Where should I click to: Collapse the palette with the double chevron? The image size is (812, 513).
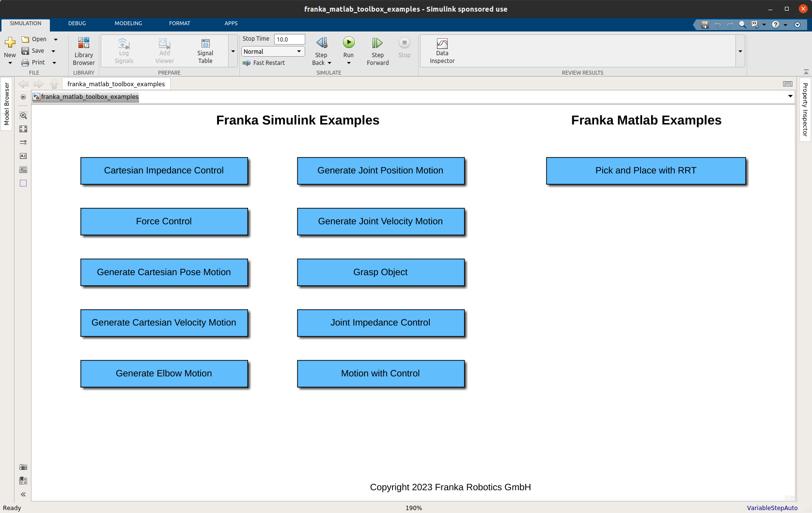click(23, 494)
